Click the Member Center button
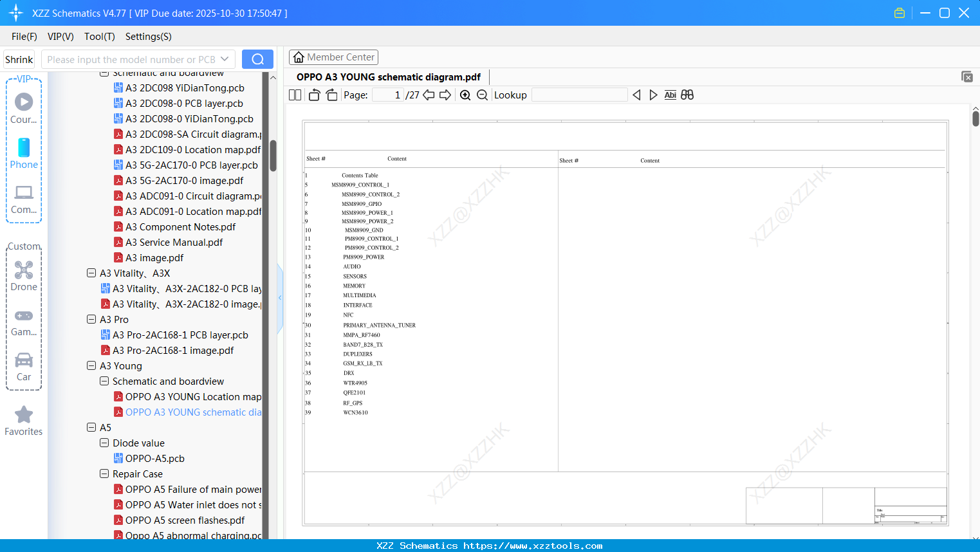980x552 pixels. pyautogui.click(x=333, y=57)
